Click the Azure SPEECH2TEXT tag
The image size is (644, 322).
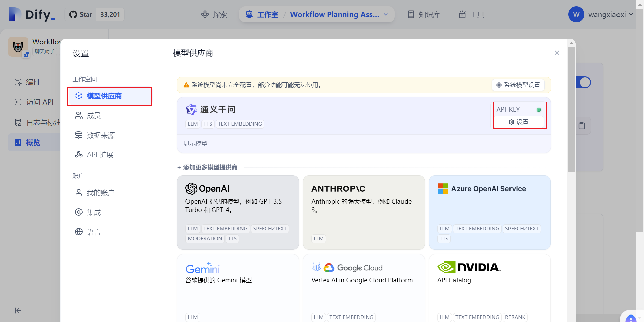(x=522, y=229)
